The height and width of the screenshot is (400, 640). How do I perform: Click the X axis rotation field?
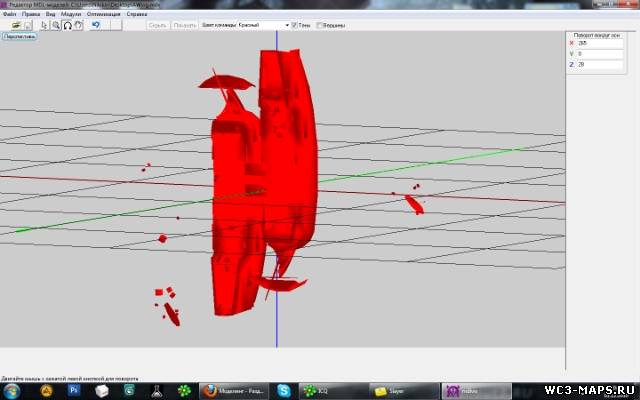tap(598, 43)
